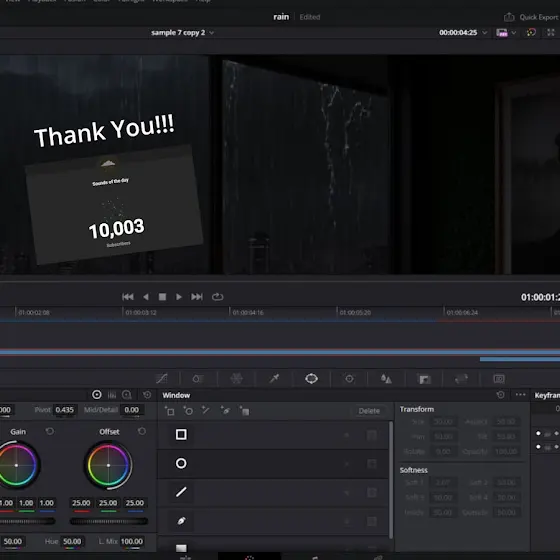Image resolution: width=560 pixels, height=560 pixels.
Task: Switch to log wheels mode
Action: coord(127,395)
